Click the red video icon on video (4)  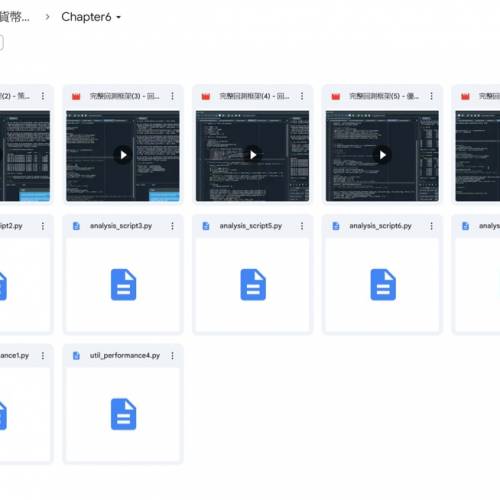point(206,96)
